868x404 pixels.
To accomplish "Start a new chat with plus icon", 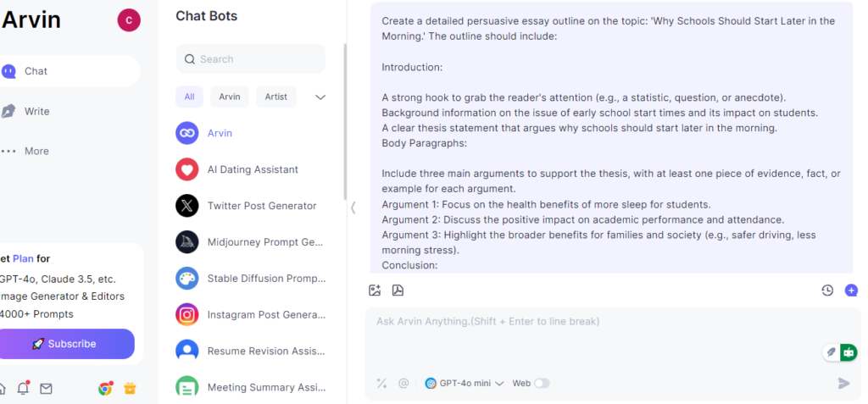I will [851, 290].
